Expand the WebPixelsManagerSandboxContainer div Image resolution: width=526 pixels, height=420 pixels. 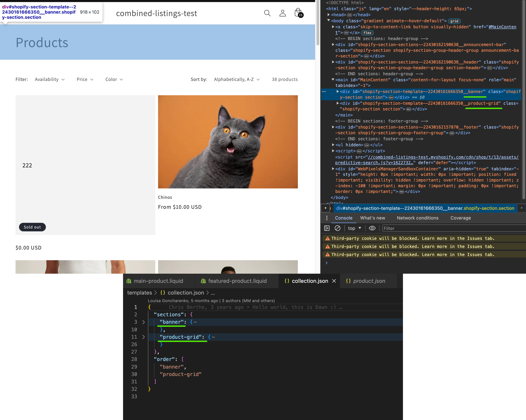[333, 169]
